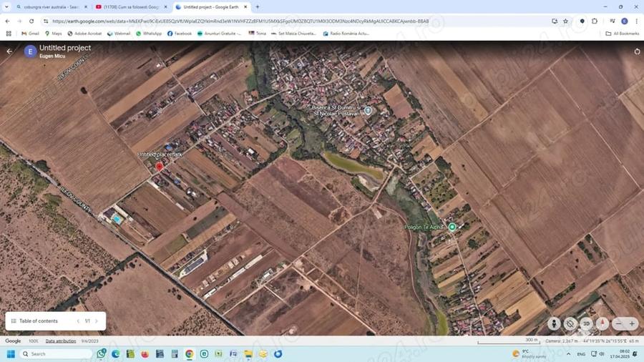Click the 9/6/2023 imagery date
The height and width of the screenshot is (362, 644).
point(89,341)
